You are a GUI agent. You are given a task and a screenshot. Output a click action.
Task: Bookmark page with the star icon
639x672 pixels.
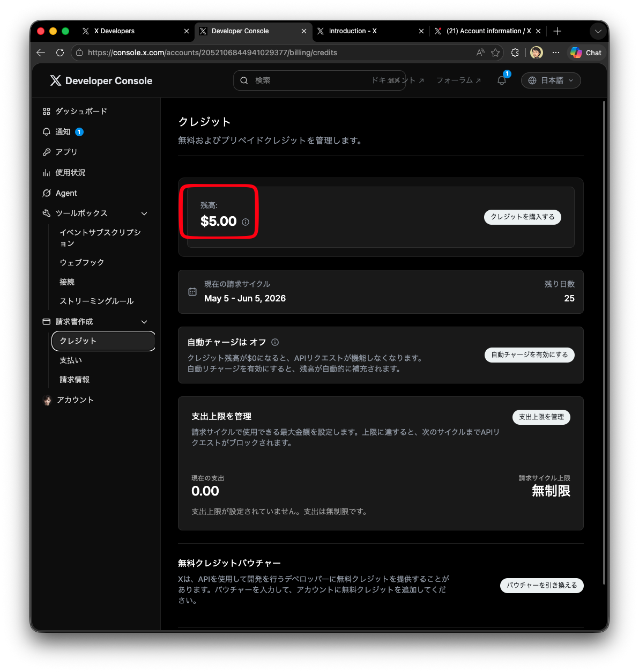coord(495,53)
